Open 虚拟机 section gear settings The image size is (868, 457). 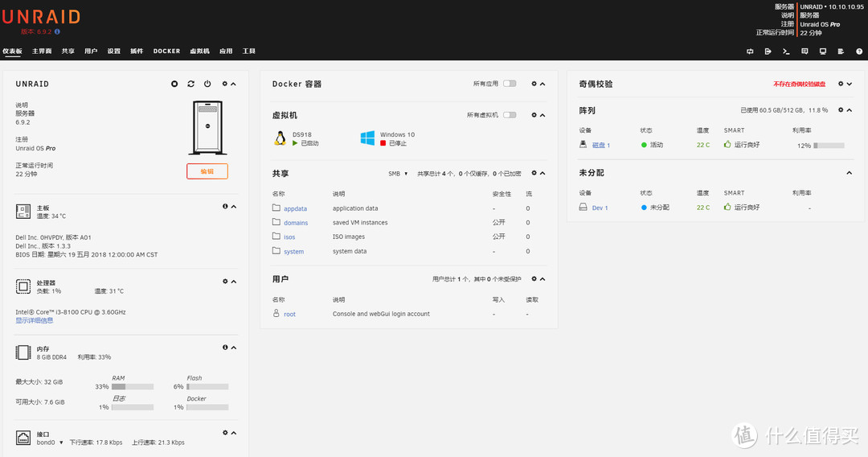[534, 115]
